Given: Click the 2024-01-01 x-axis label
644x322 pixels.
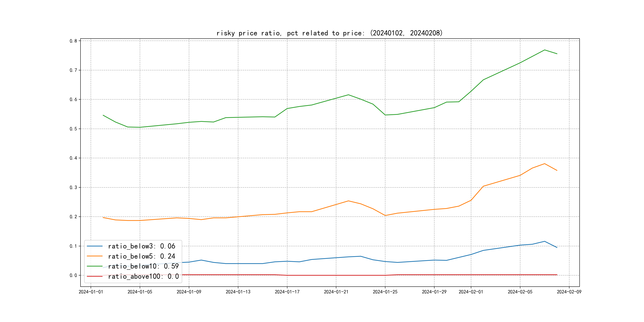Looking at the screenshot, I should [x=91, y=292].
